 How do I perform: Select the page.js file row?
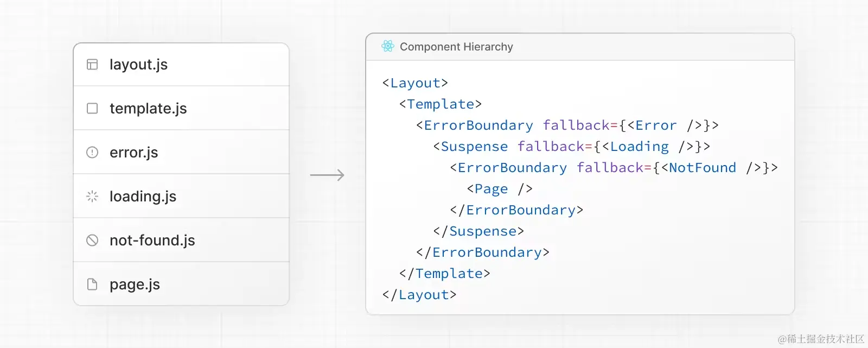(181, 284)
